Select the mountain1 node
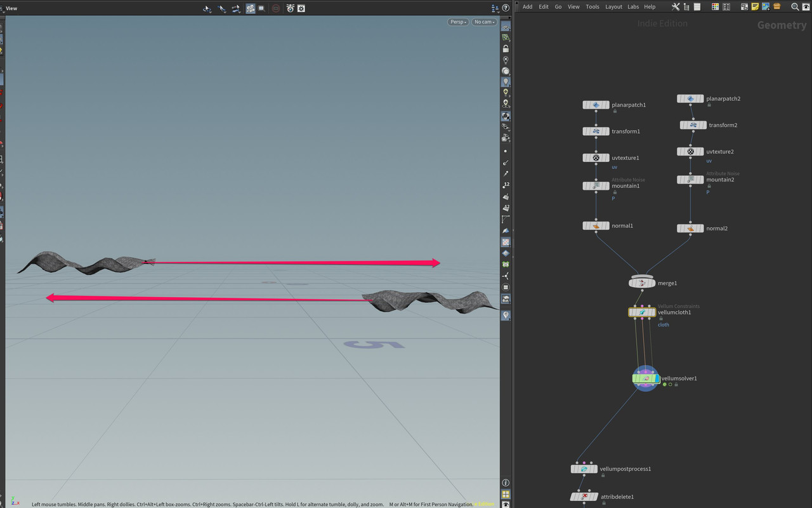The image size is (812, 508). pyautogui.click(x=596, y=186)
